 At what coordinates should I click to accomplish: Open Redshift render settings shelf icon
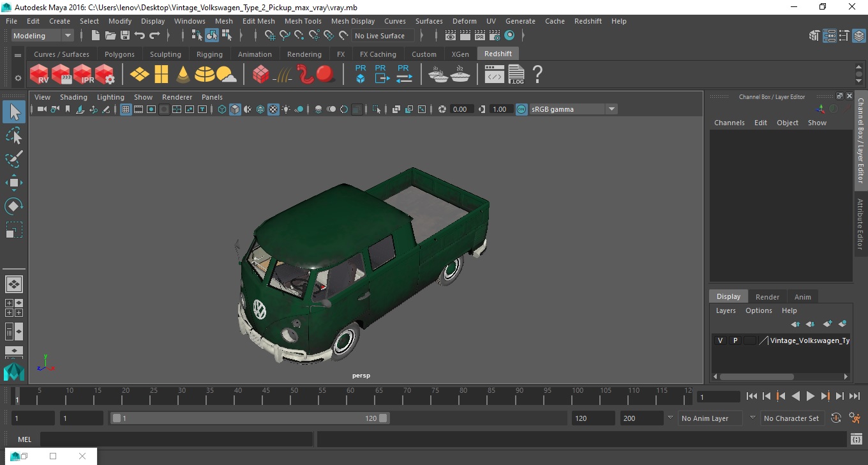(105, 74)
